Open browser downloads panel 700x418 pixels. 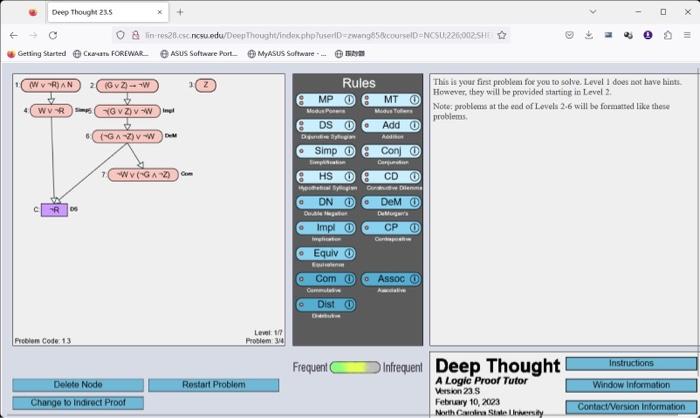(x=589, y=35)
